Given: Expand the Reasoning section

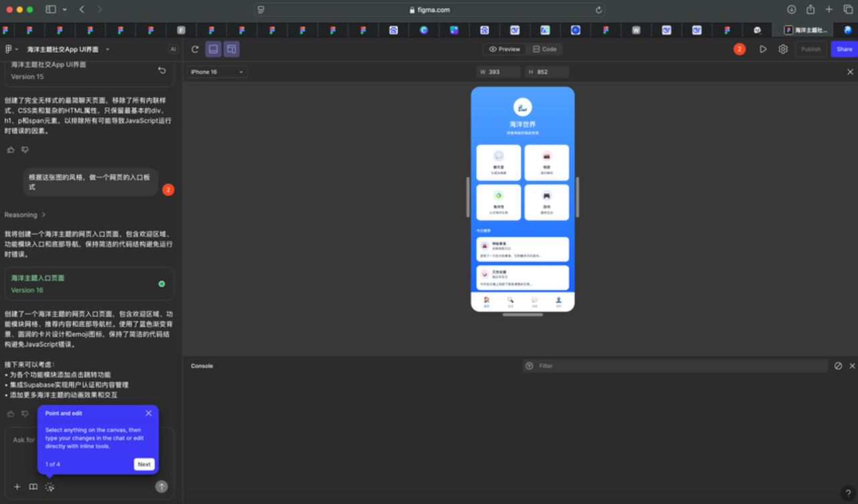Looking at the screenshot, I should click(x=25, y=215).
